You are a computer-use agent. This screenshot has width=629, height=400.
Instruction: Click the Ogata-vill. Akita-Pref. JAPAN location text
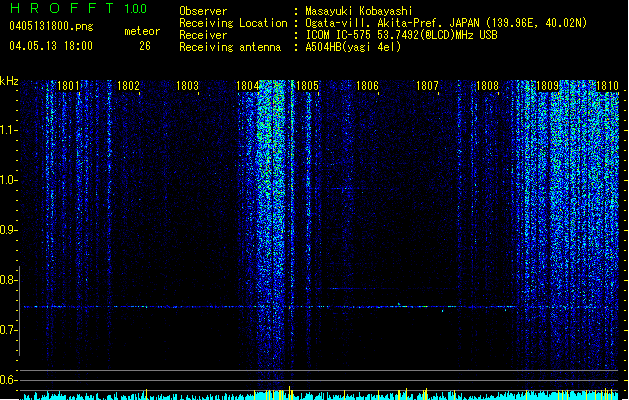pos(446,23)
